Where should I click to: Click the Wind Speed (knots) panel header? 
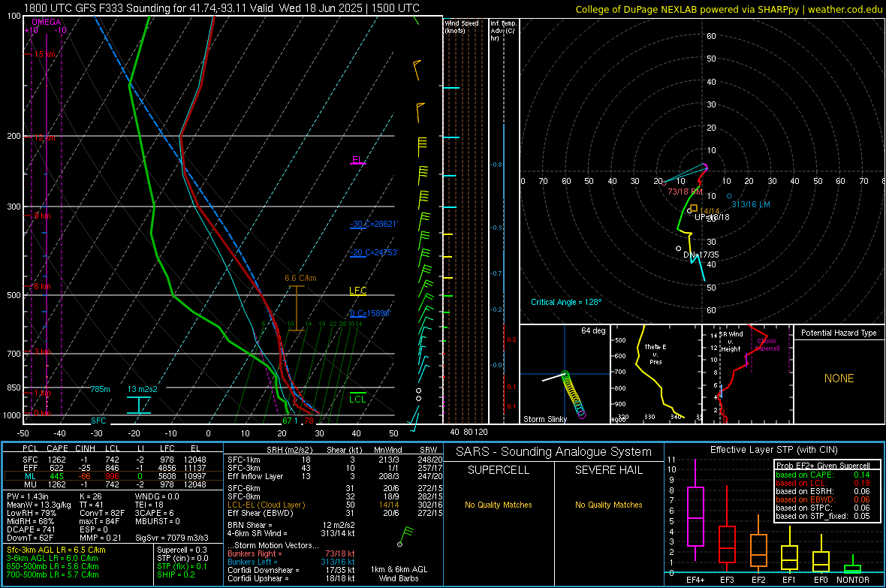pos(462,26)
